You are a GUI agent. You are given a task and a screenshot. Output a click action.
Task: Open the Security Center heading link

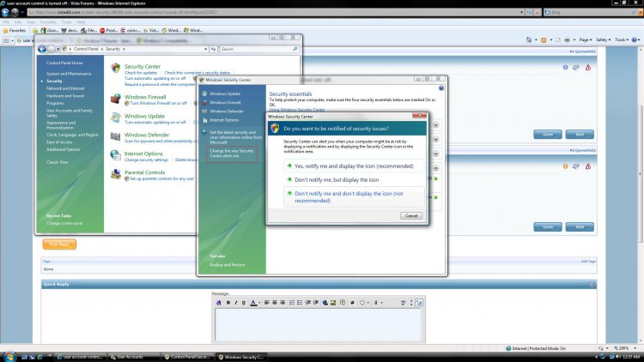(x=142, y=67)
